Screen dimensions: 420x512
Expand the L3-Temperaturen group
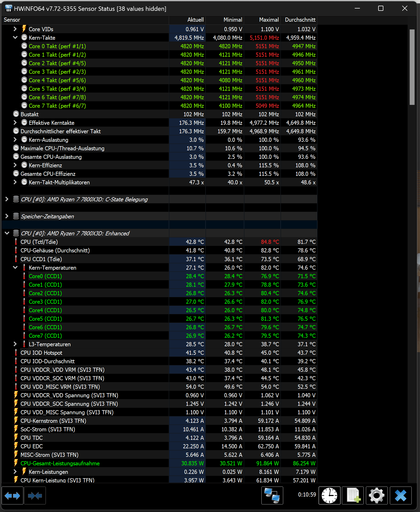[x=15, y=344]
